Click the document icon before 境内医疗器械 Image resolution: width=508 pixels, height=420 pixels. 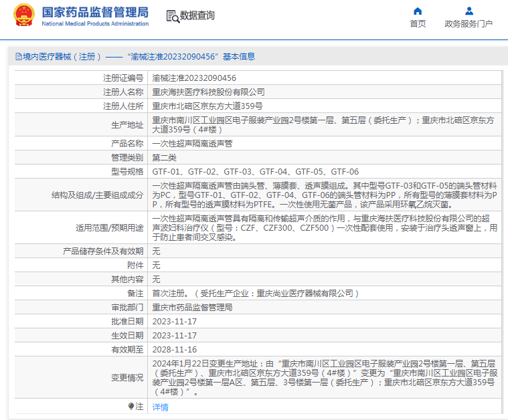pos(19,57)
